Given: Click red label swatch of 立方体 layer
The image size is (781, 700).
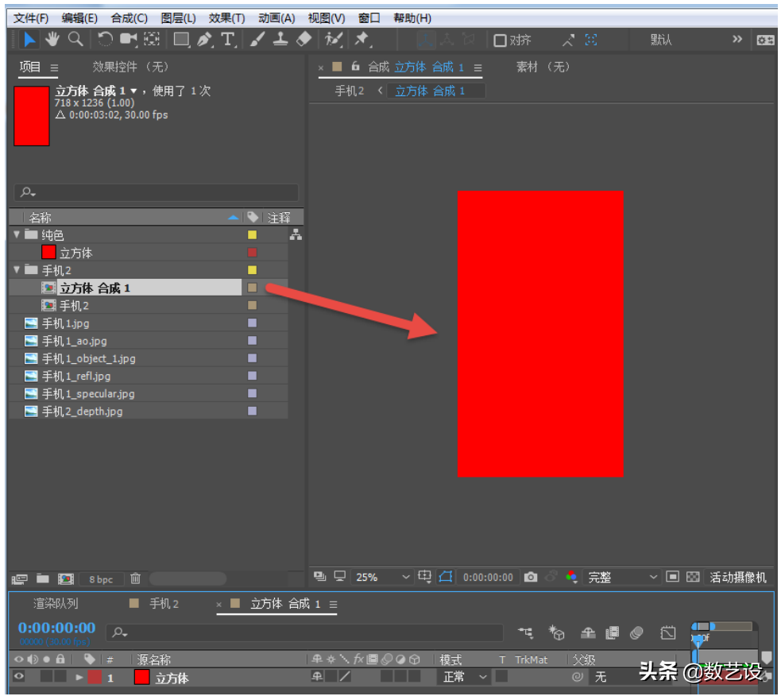Looking at the screenshot, I should (x=94, y=677).
